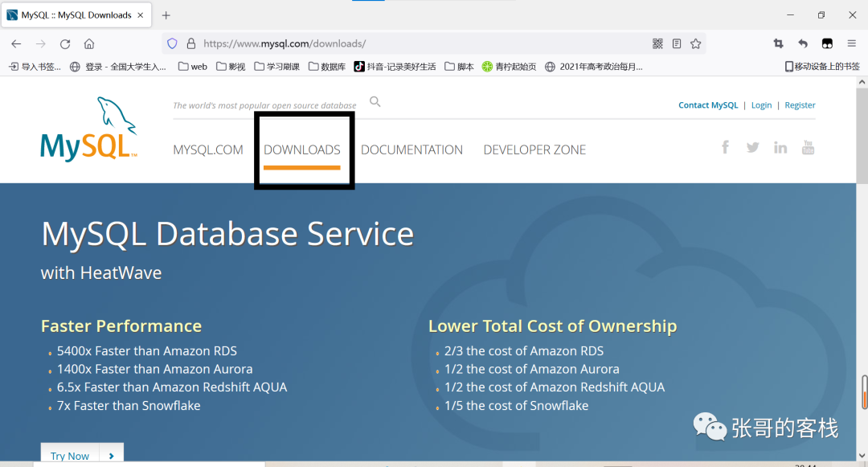
Task: Expand the 数据库 bookmarks folder
Action: (326, 67)
